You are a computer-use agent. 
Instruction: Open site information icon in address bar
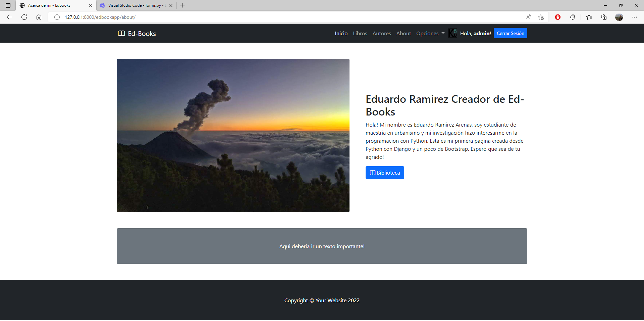57,17
